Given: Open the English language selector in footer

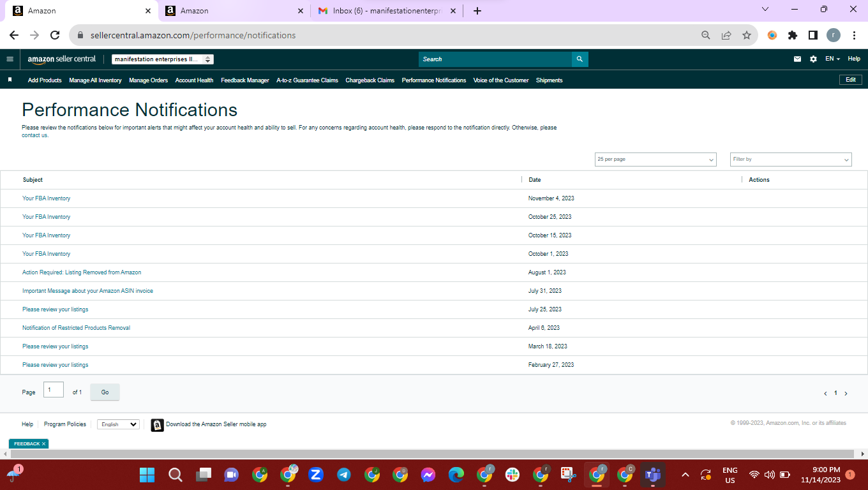Looking at the screenshot, I should [118, 424].
